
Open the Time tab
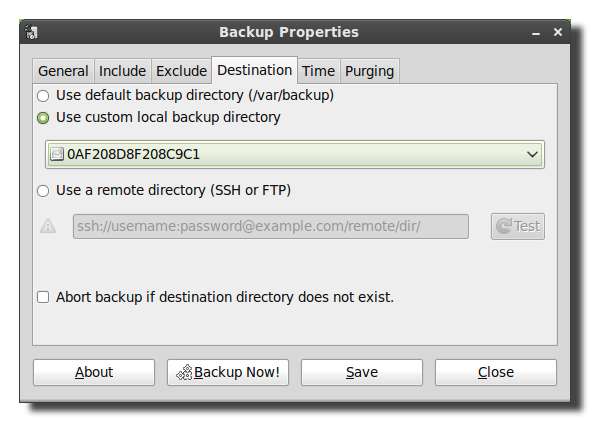pos(318,71)
